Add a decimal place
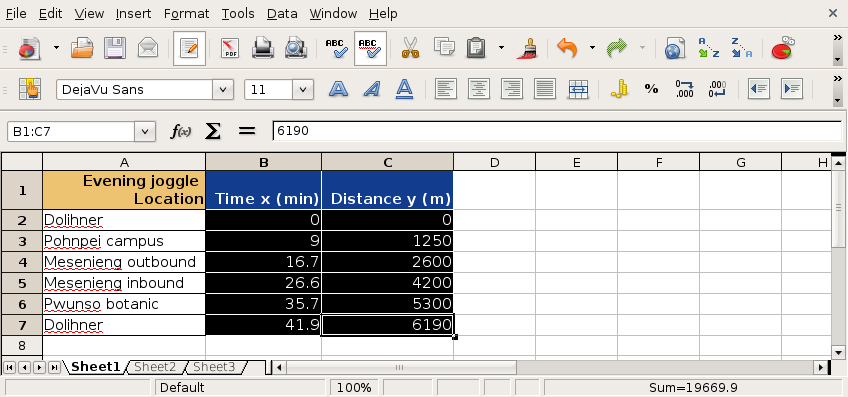 pos(684,89)
